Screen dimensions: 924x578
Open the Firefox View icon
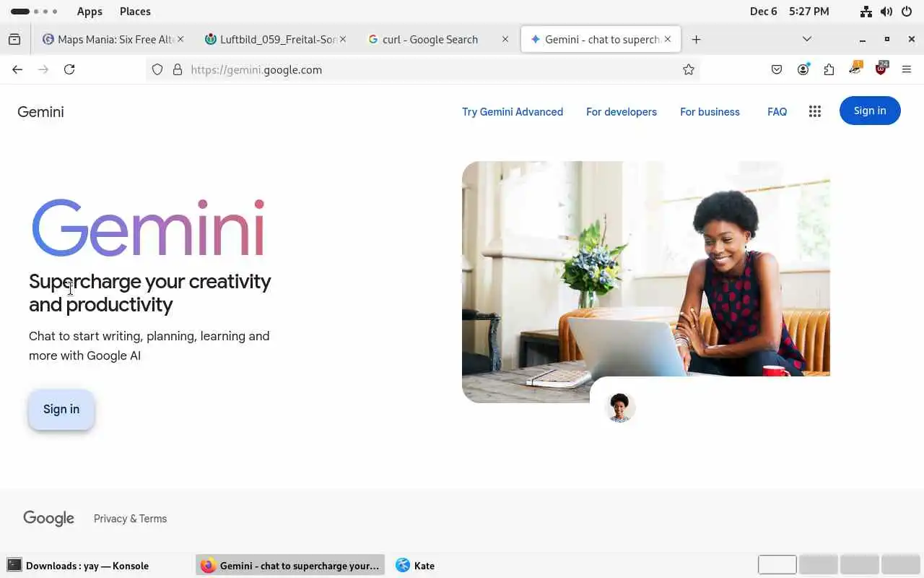[x=14, y=39]
